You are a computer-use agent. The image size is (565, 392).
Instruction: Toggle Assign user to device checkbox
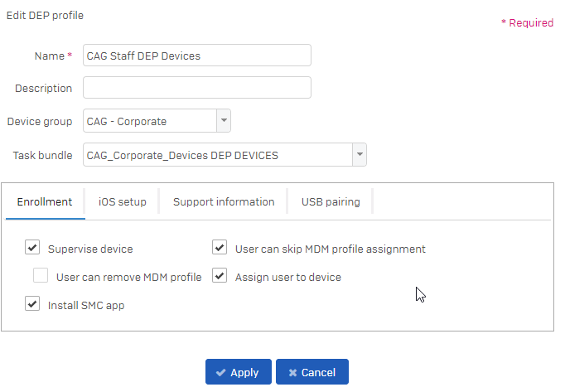tap(220, 275)
